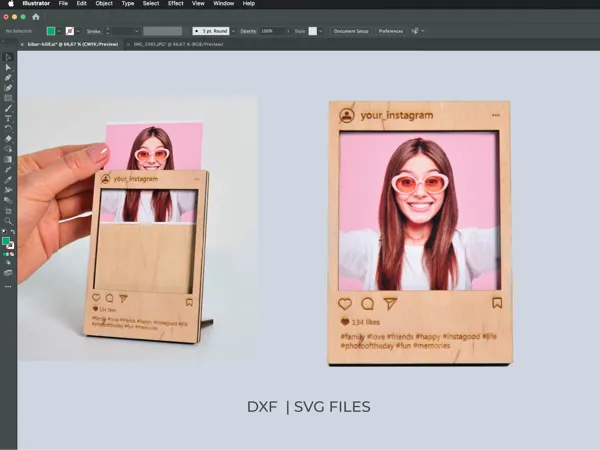Open the Illustrator application menu
This screenshot has height=450, width=600.
[36, 3]
